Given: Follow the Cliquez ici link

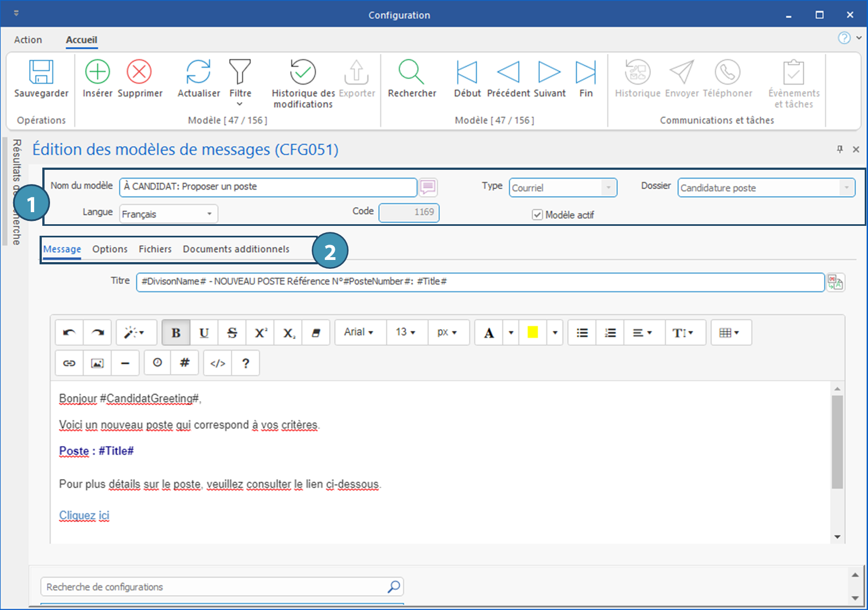Looking at the screenshot, I should 84,515.
